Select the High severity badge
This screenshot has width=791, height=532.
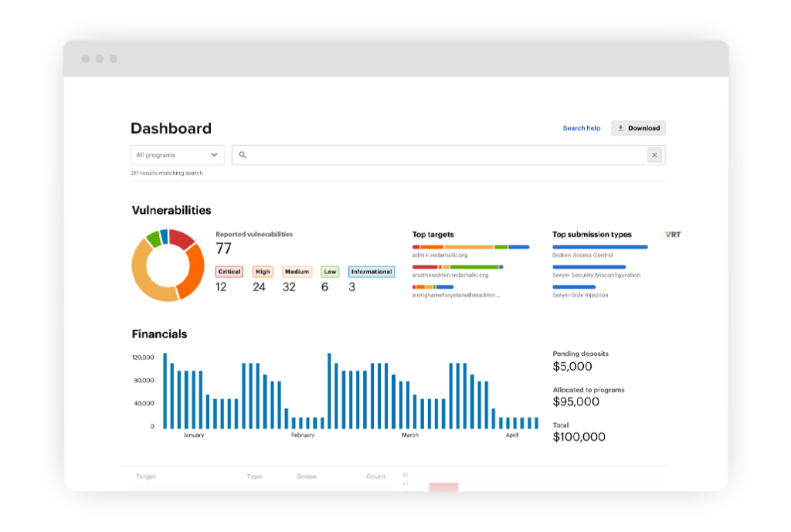pos(263,272)
